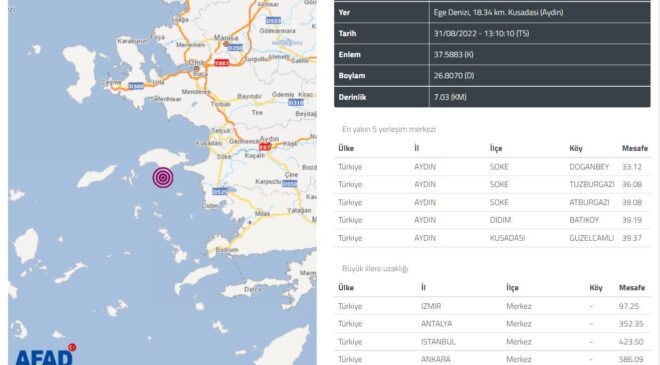Click the 'En yakın 5 yerleşim merkezi' heading
660x365 pixels.
click(x=389, y=129)
